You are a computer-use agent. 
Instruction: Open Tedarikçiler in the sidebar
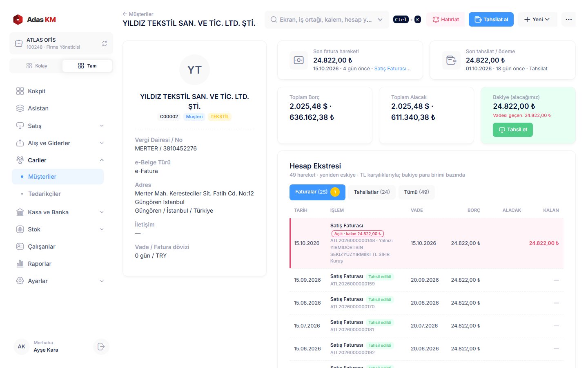coord(58,194)
